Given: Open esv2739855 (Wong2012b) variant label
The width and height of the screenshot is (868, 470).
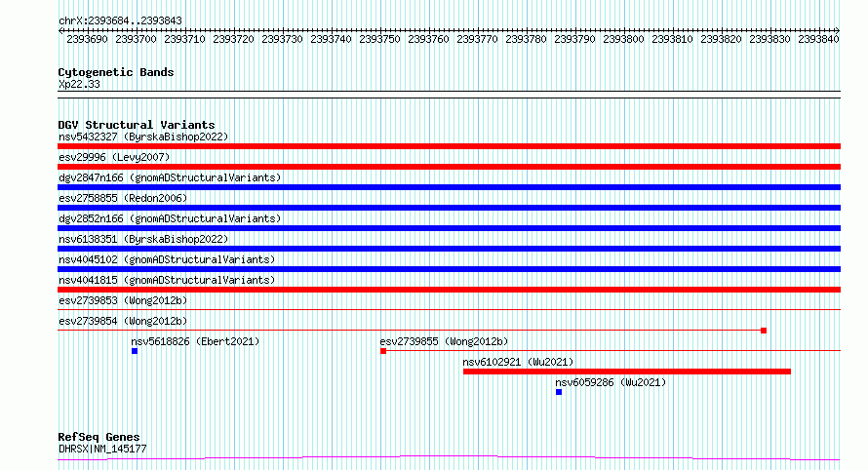Looking at the screenshot, I should pos(444,341).
